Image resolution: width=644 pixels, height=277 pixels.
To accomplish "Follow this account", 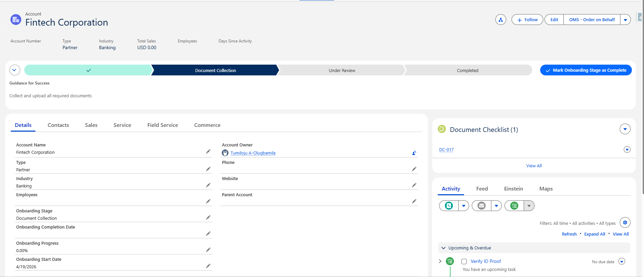I will tap(527, 20).
